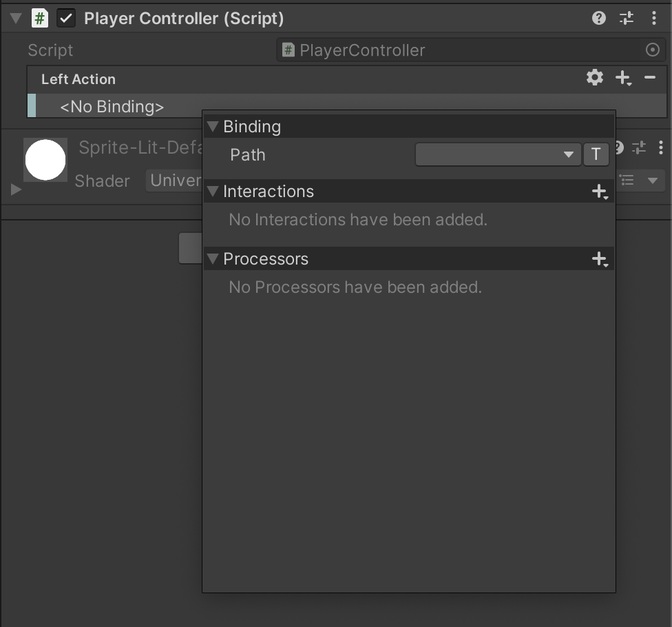Viewport: 672px width, 627px height.
Task: Open the binding Path dropdown
Action: (497, 155)
